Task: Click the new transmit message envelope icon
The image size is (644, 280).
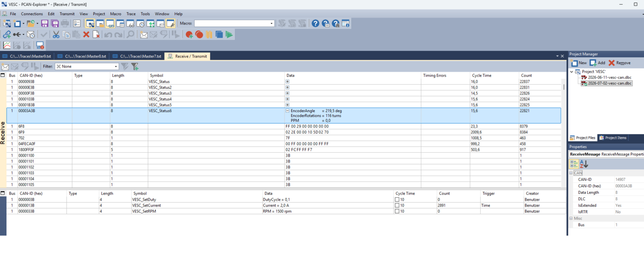Action: [144, 34]
